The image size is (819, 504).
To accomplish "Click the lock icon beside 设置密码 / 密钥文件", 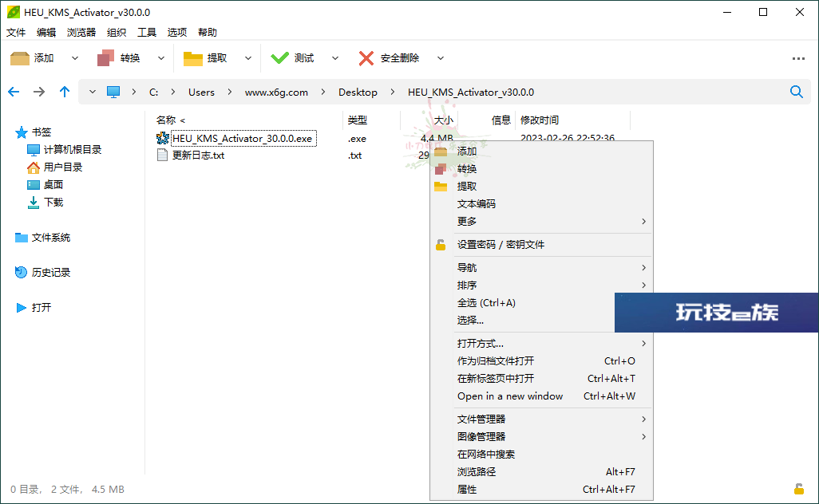I will [x=441, y=244].
